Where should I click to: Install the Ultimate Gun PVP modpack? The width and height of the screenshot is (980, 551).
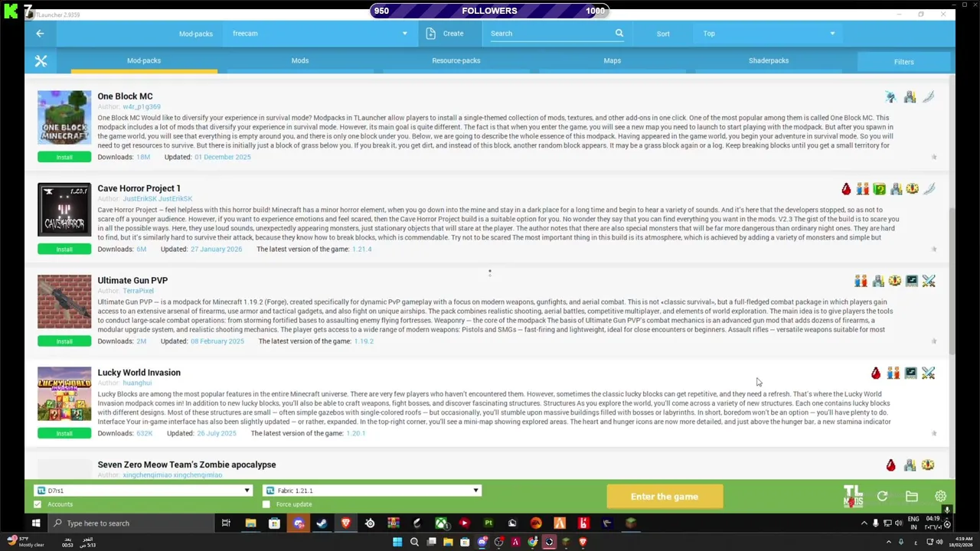[64, 341]
